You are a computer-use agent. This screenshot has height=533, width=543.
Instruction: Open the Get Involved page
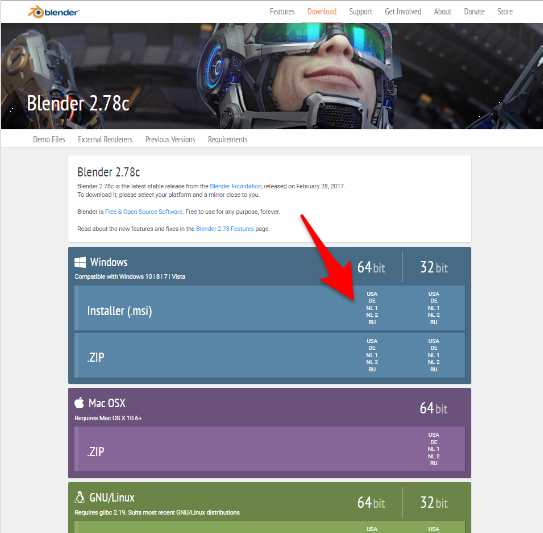click(403, 12)
